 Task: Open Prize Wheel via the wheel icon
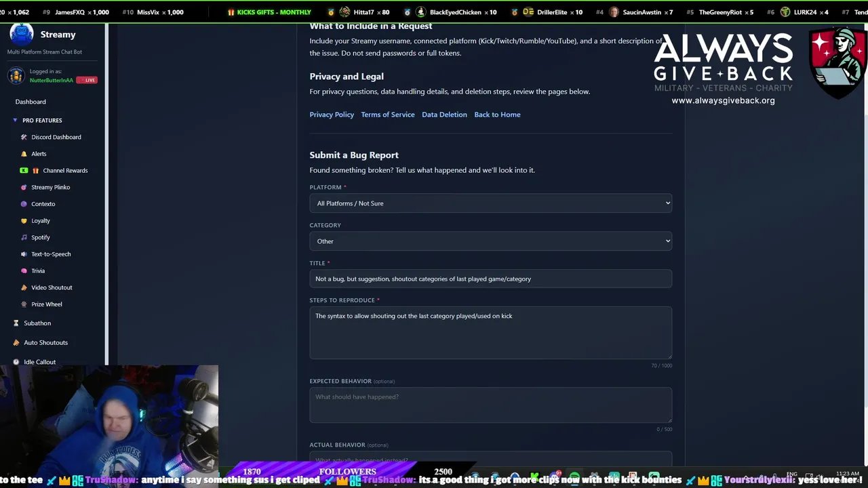tap(24, 304)
